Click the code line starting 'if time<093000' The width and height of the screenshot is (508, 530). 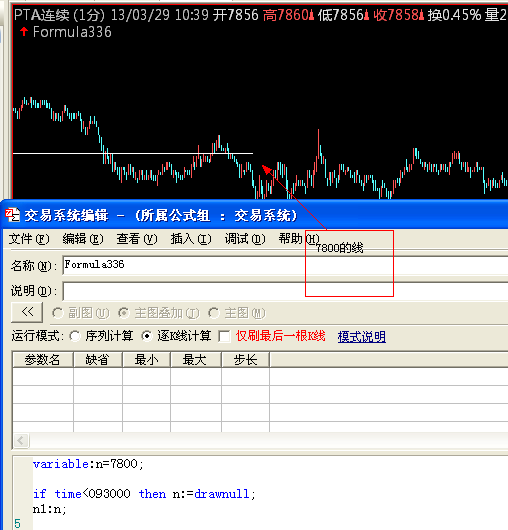(x=144, y=494)
